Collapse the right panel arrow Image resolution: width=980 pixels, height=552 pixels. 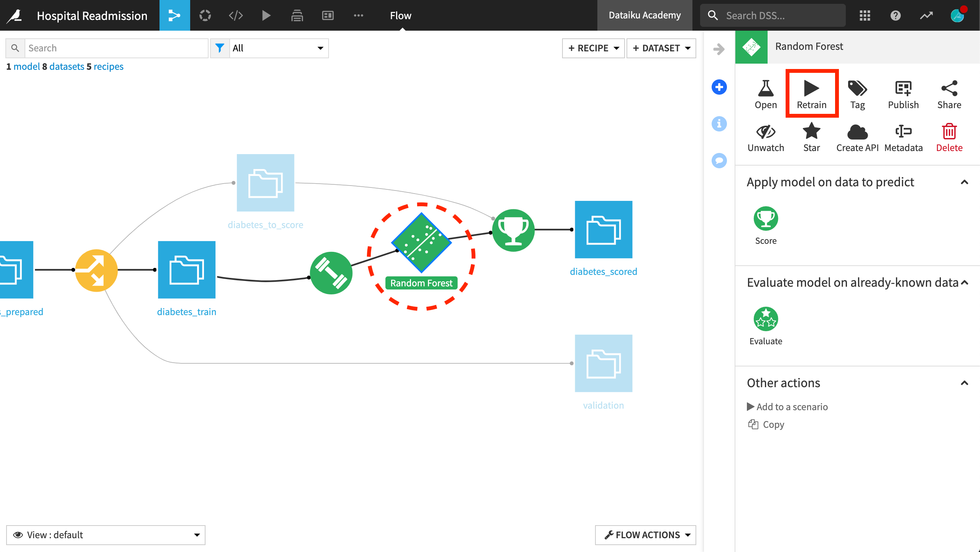[x=719, y=49]
